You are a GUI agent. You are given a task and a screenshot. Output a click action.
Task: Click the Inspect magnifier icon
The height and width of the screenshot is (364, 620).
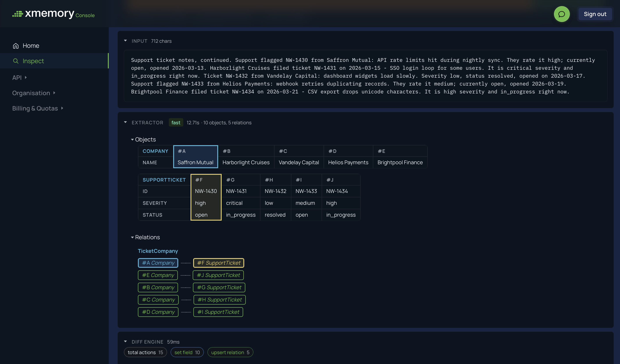[16, 61]
